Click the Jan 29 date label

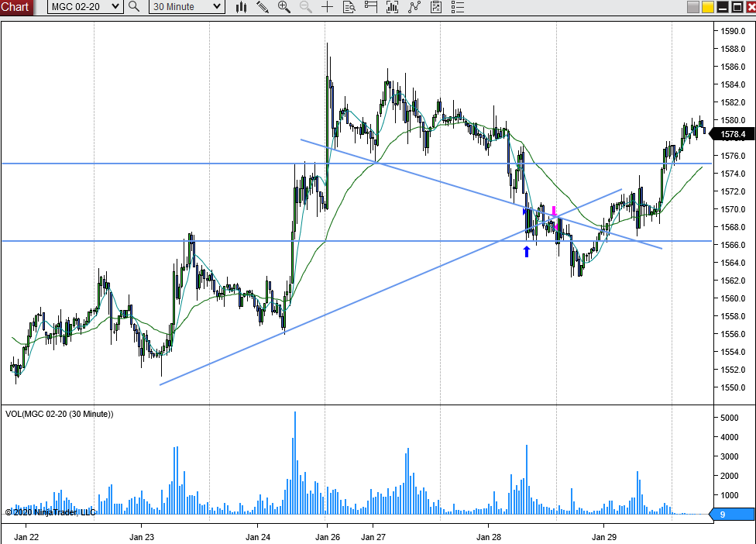point(603,537)
